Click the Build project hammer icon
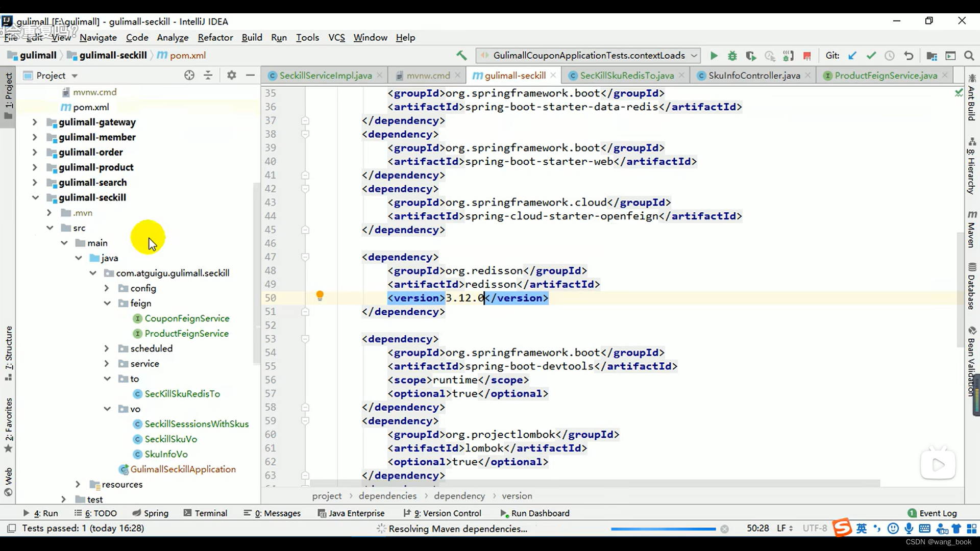This screenshot has width=980, height=551. [461, 55]
